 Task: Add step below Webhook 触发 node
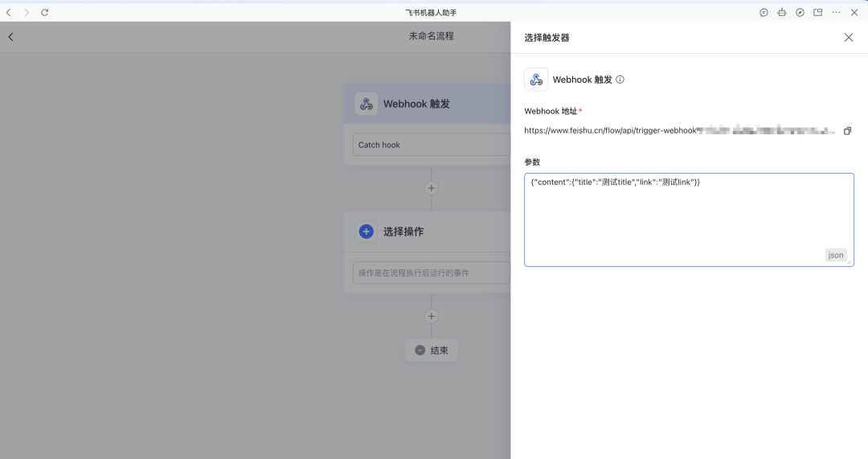click(432, 188)
